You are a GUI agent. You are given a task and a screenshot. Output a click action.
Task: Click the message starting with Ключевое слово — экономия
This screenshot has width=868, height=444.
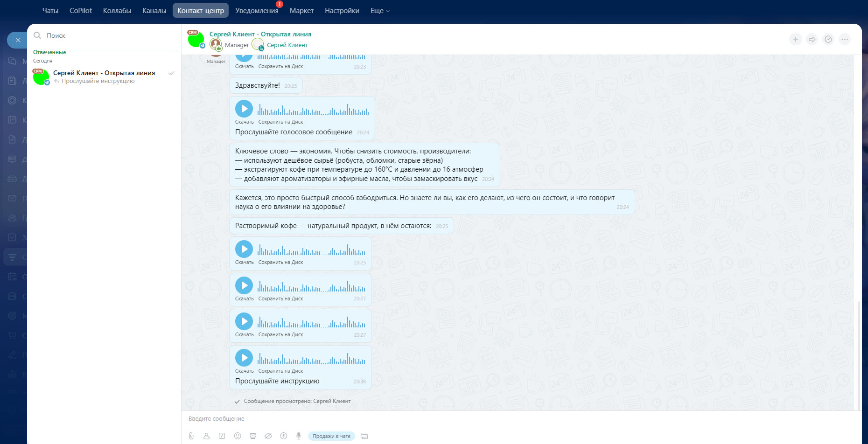[364, 165]
